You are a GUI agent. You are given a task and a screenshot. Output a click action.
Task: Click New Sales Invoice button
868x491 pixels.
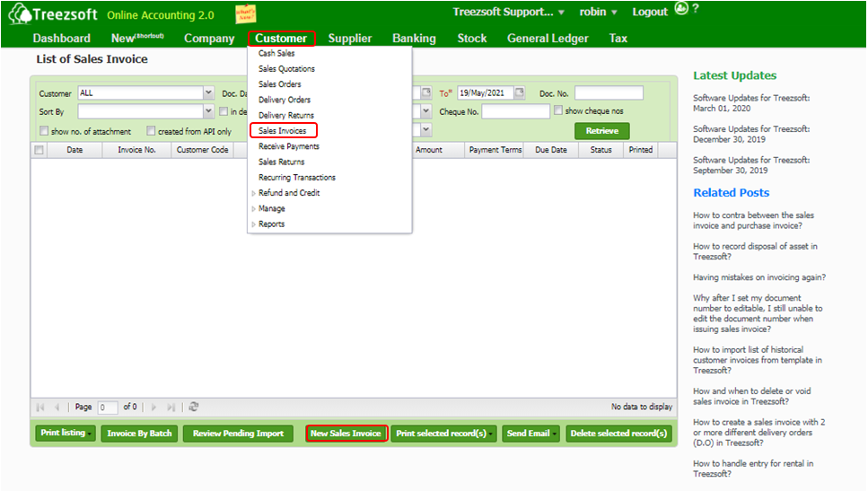coord(346,433)
